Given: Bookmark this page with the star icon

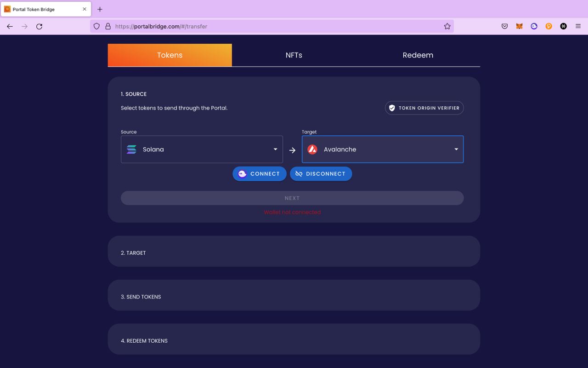Looking at the screenshot, I should point(447,26).
